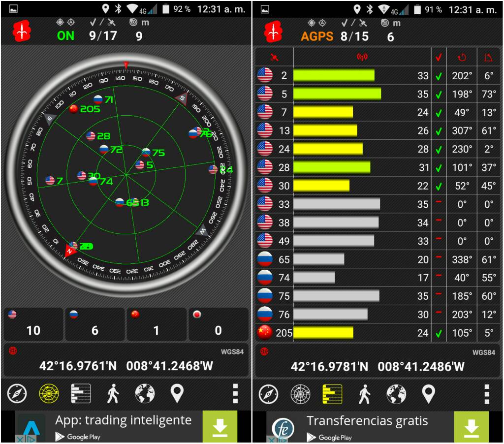Open three-dot overflow menu in right screen
Image resolution: width=504 pixels, height=444 pixels.
tap(487, 394)
